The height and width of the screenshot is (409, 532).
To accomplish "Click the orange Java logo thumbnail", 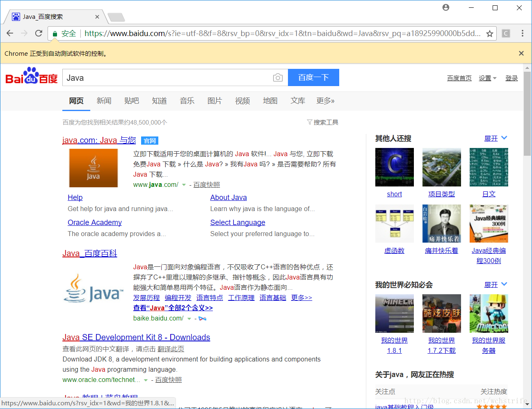I will tap(94, 168).
